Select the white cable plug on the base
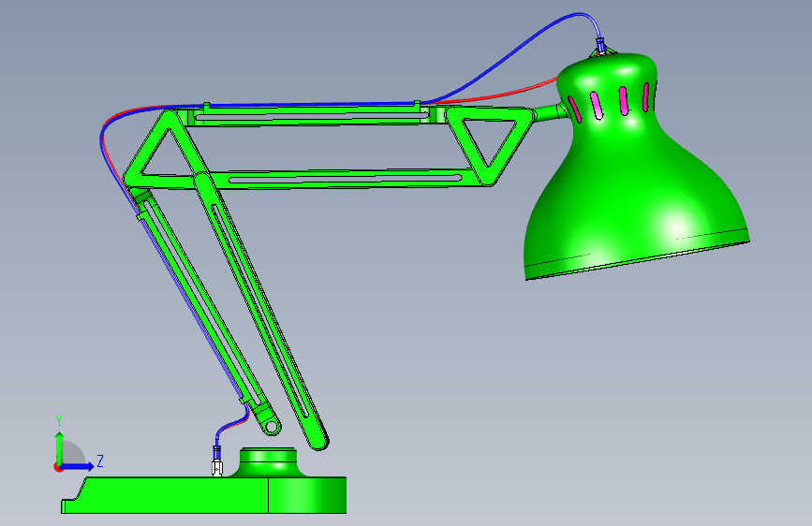Viewport: 812px width, 526px height. click(x=217, y=467)
